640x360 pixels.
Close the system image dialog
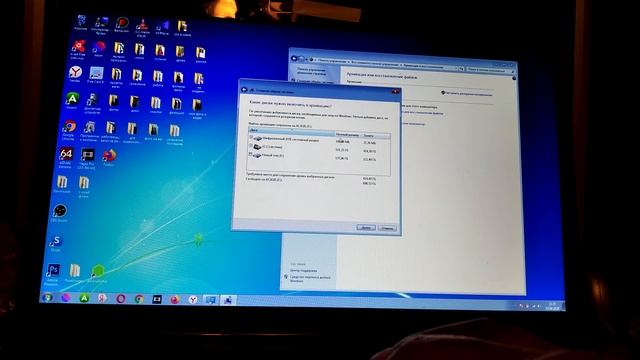pos(395,92)
